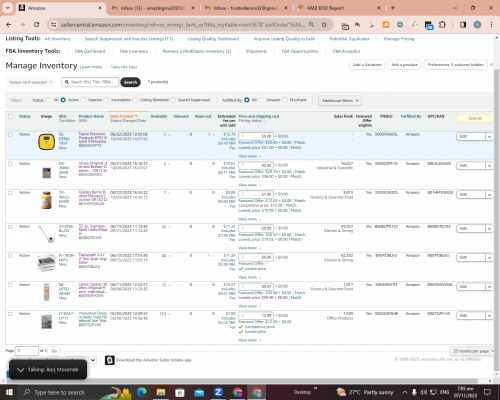Launch Microsoft Edge from the taskbar
The image size is (500, 400).
[142, 392]
